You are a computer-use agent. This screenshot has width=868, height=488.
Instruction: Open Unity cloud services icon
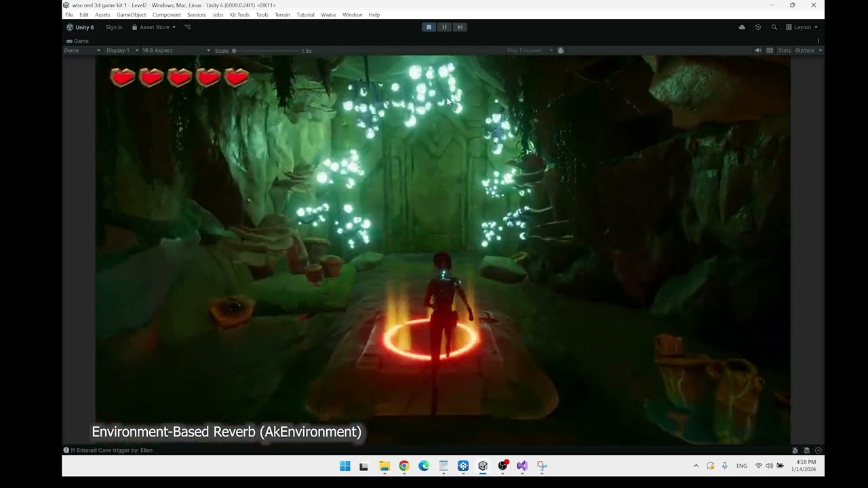[742, 27]
